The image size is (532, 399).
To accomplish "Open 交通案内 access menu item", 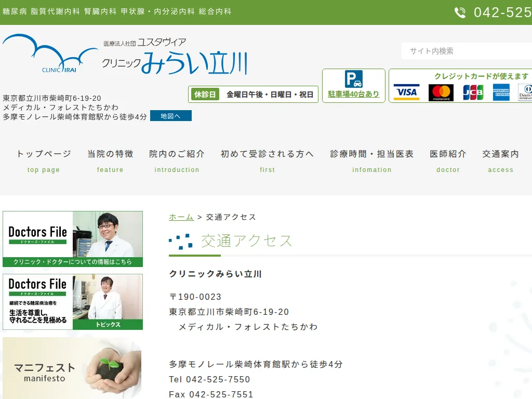I will [x=501, y=161].
